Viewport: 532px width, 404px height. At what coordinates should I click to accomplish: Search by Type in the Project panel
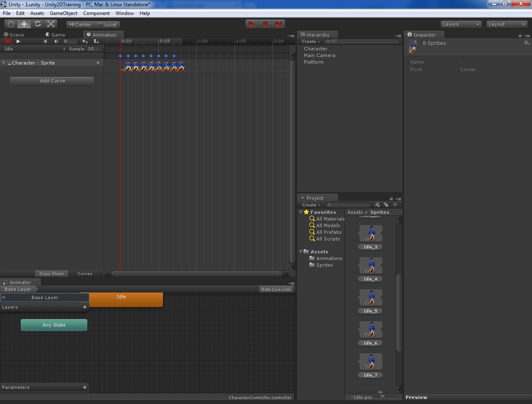coord(377,205)
